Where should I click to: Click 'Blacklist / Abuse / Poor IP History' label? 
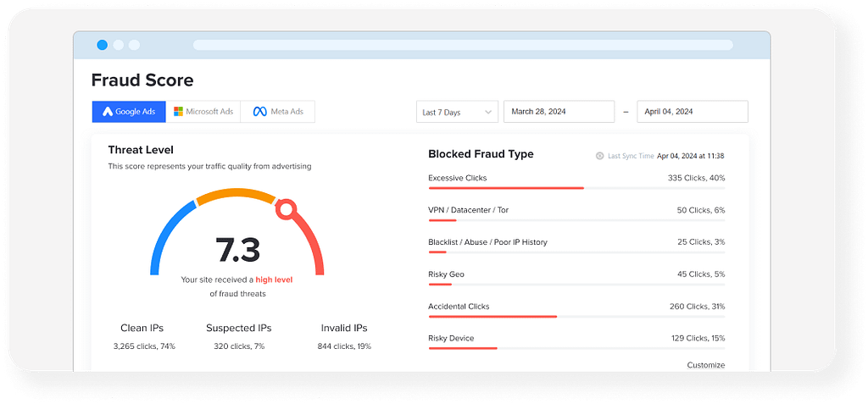coord(487,242)
